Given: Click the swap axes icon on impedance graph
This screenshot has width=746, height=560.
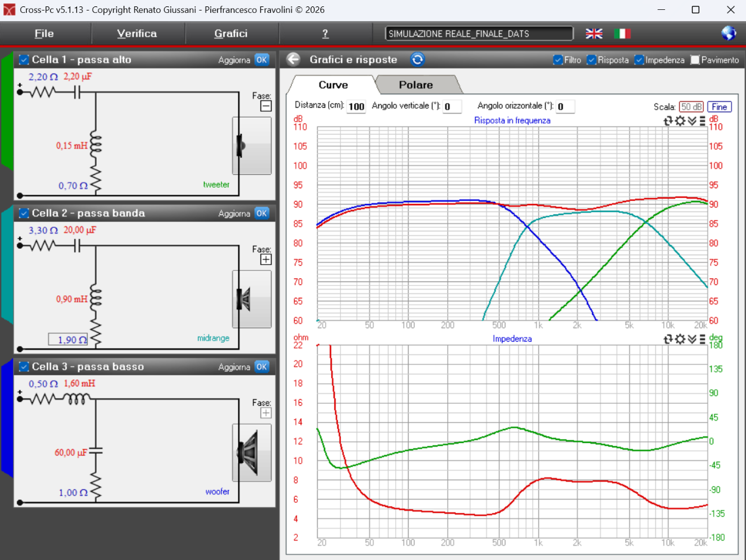Looking at the screenshot, I should pos(668,339).
